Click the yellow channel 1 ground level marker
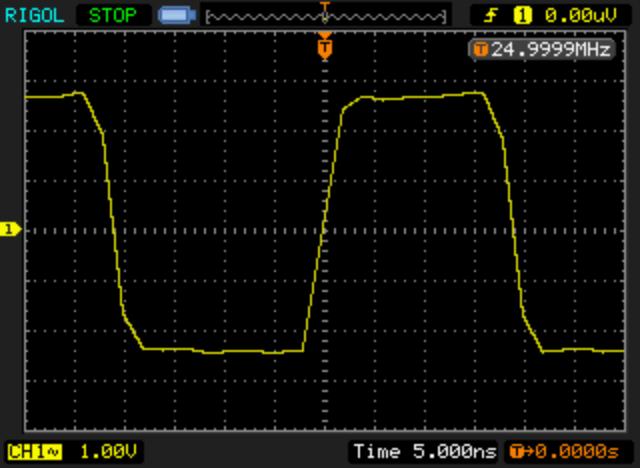The width and height of the screenshot is (640, 468). (10, 229)
